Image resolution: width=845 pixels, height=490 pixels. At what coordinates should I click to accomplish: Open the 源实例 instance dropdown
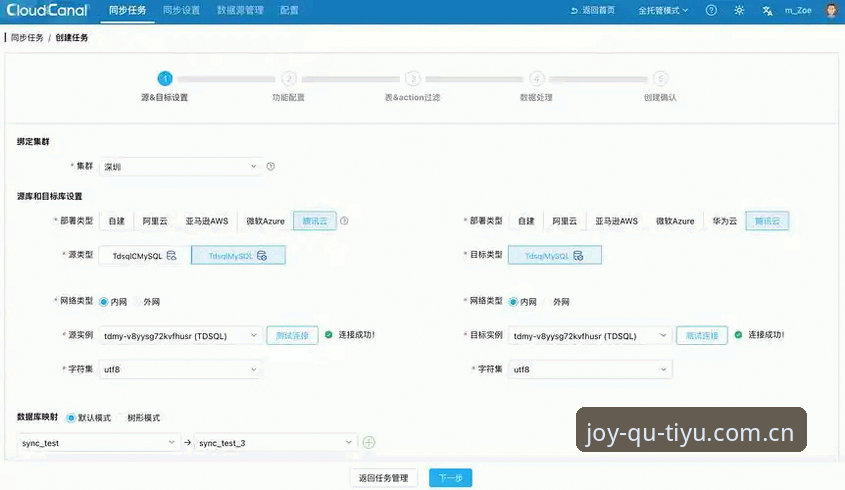point(181,336)
